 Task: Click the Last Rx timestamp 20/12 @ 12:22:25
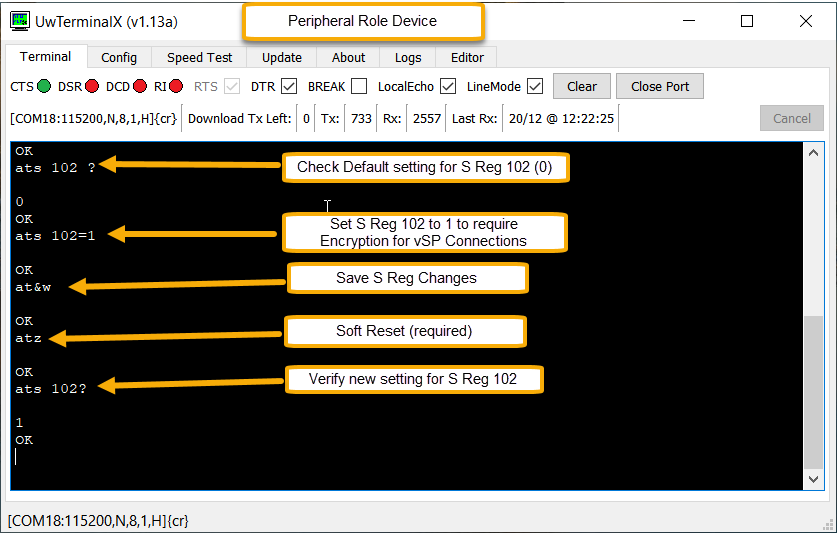tap(561, 119)
